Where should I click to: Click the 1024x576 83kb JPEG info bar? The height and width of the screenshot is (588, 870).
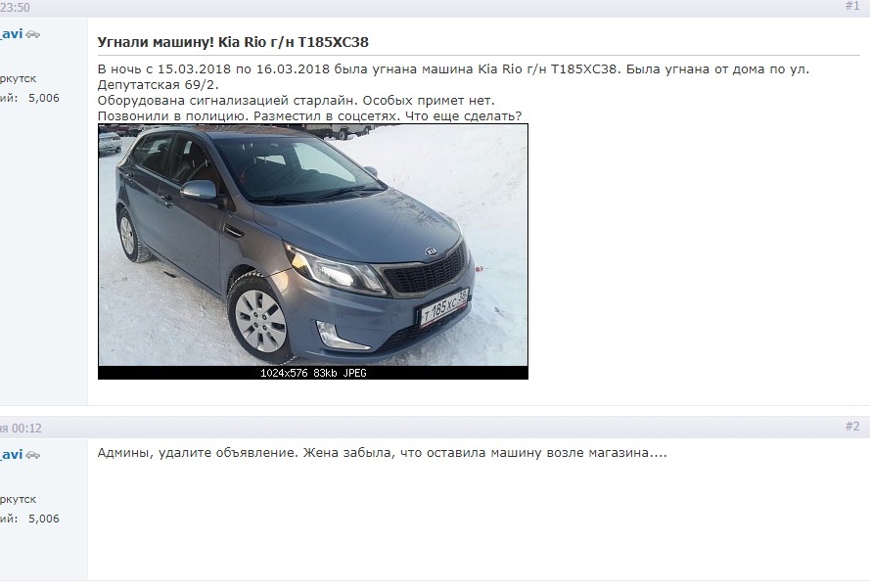(313, 373)
